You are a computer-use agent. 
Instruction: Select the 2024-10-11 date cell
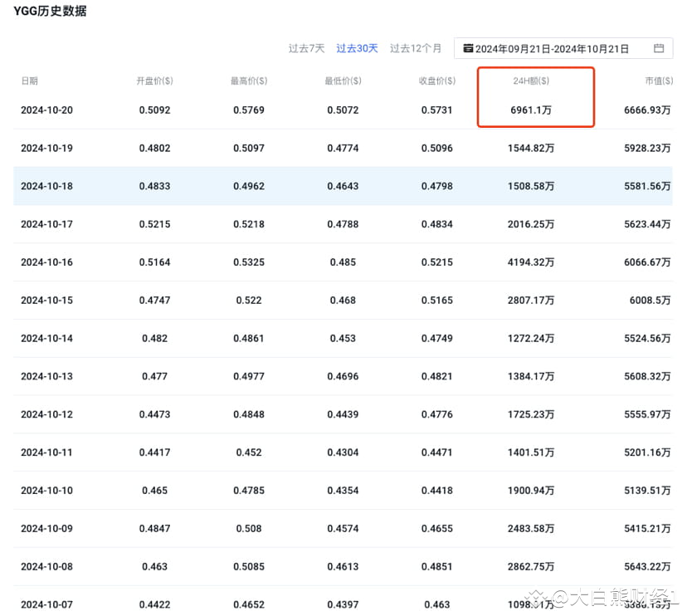pos(47,452)
